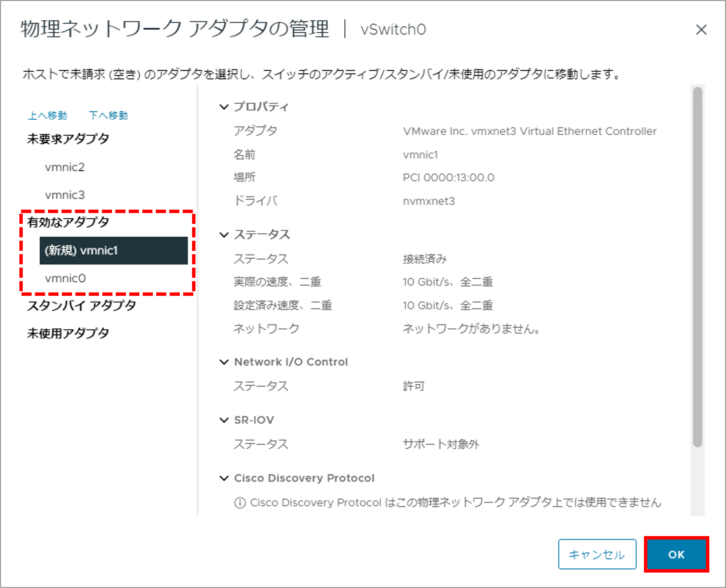The image size is (726, 588).
Task: Click the アダプタ property label
Action: (x=255, y=131)
